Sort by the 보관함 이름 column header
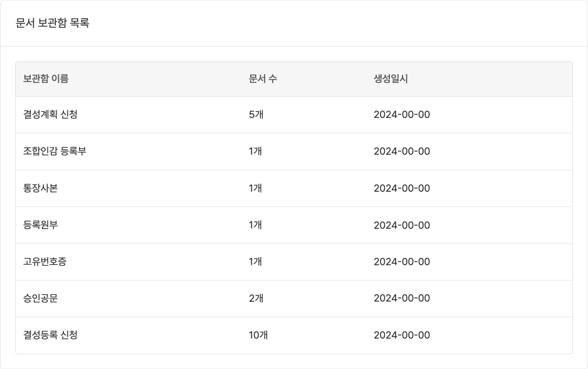Image resolution: width=588 pixels, height=369 pixels. (x=46, y=78)
